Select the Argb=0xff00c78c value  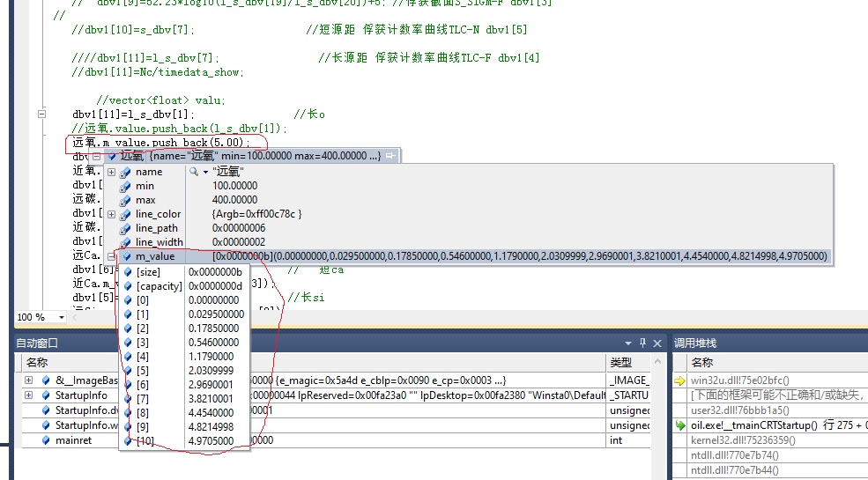(256, 214)
